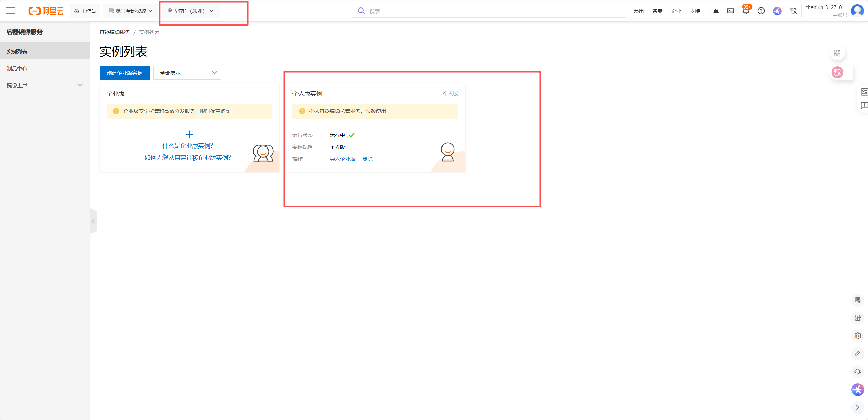This screenshot has width=868, height=420.
Task: Open the Cloud Shell terminal icon
Action: pyautogui.click(x=730, y=11)
